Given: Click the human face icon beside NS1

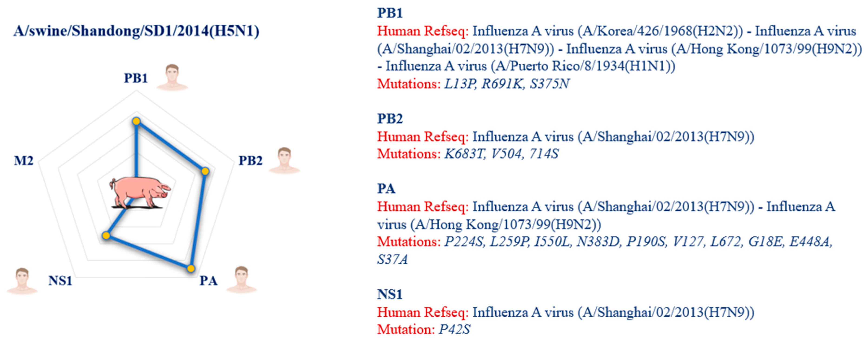Looking at the screenshot, I should (x=22, y=281).
